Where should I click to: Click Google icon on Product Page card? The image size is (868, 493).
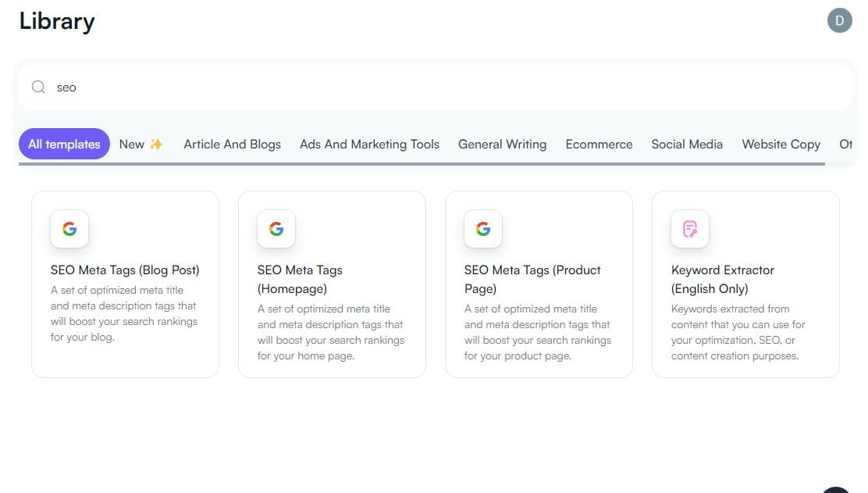click(x=483, y=229)
